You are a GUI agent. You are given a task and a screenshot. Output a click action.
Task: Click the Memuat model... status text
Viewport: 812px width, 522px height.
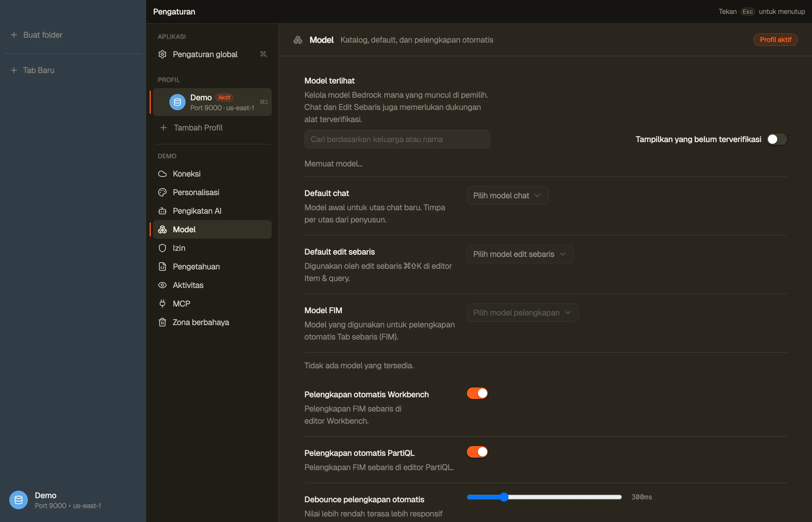[333, 164]
